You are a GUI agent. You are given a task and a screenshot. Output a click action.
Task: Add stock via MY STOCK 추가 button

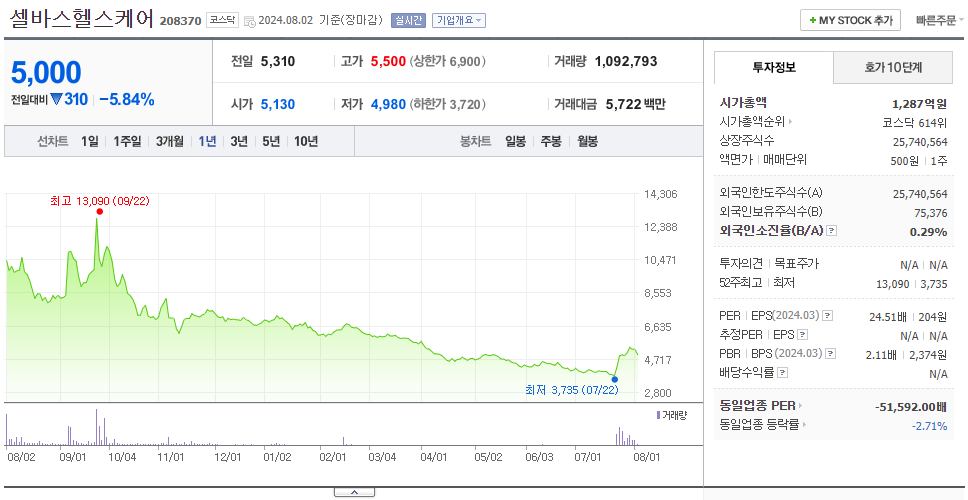[851, 20]
